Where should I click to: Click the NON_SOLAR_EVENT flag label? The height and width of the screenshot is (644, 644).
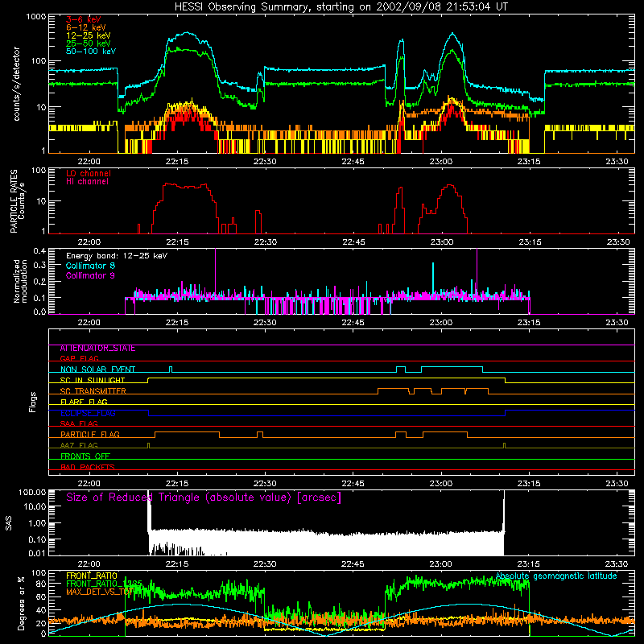point(97,369)
